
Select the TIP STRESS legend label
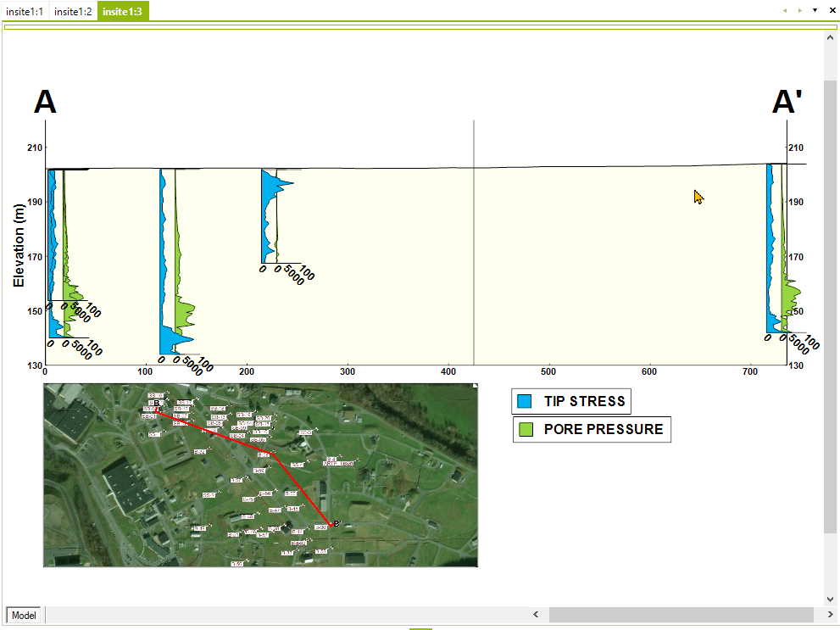[x=584, y=402]
